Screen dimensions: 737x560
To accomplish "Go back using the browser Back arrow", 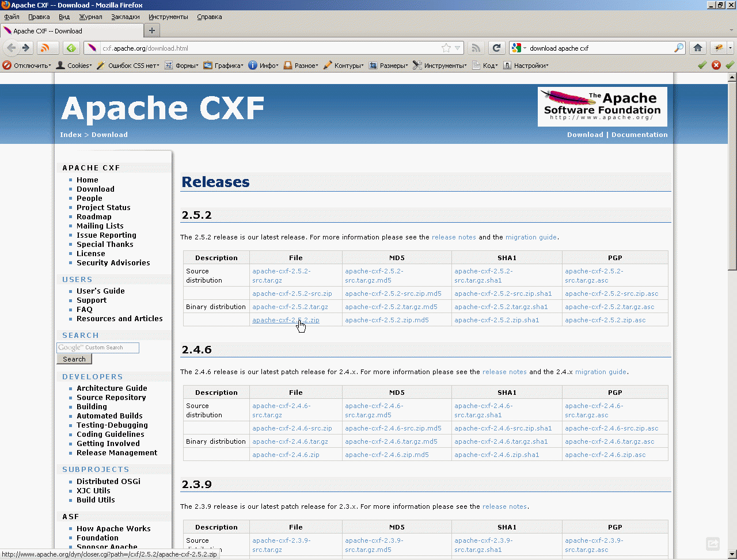I will pyautogui.click(x=12, y=48).
